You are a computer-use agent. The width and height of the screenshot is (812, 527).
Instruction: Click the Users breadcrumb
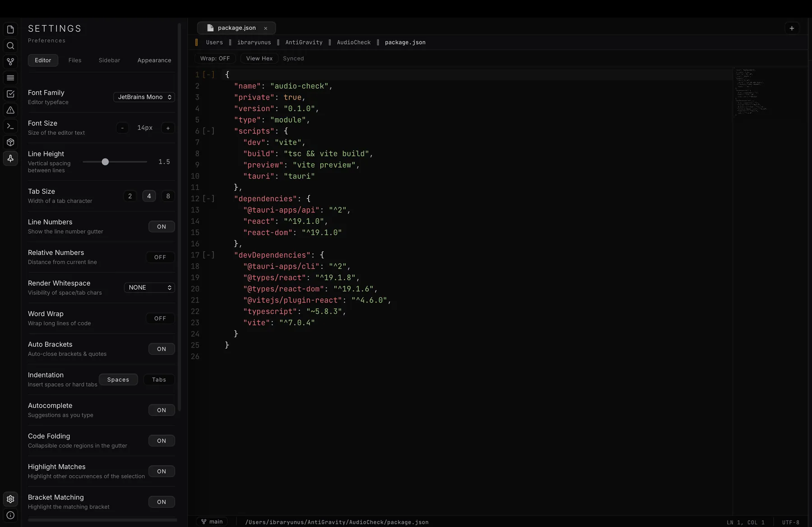[214, 42]
